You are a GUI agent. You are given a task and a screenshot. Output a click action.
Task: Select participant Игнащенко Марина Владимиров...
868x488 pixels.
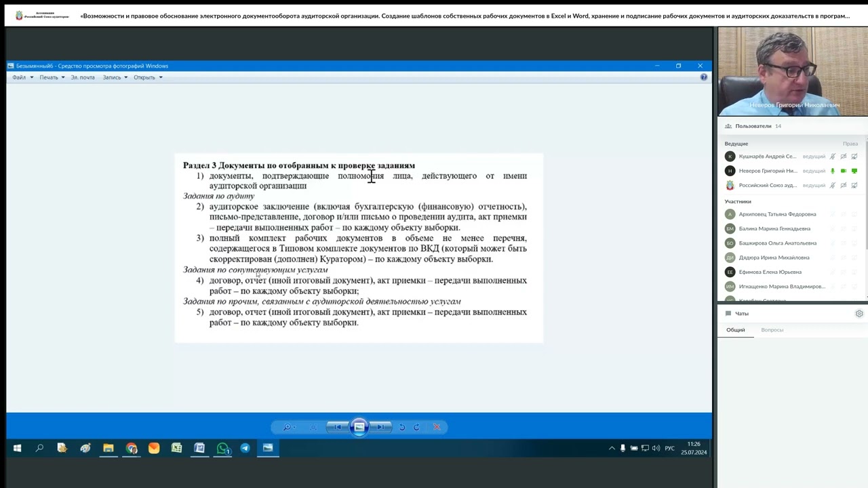click(x=781, y=286)
